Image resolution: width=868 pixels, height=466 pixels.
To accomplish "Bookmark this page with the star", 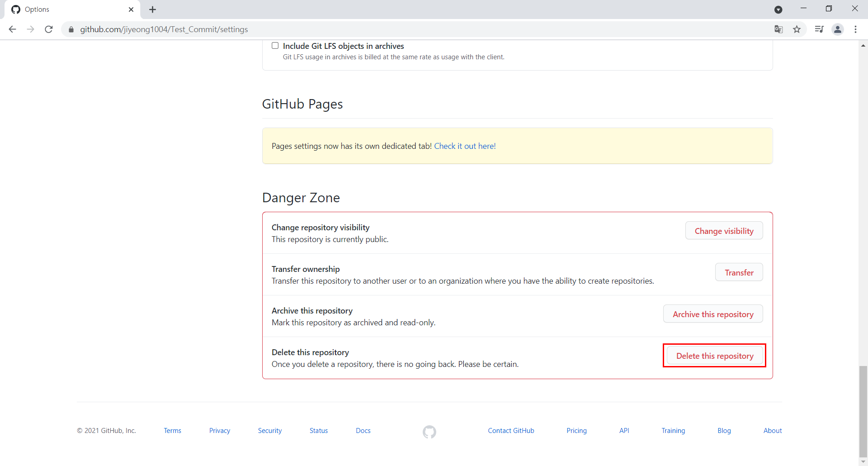I will (797, 29).
